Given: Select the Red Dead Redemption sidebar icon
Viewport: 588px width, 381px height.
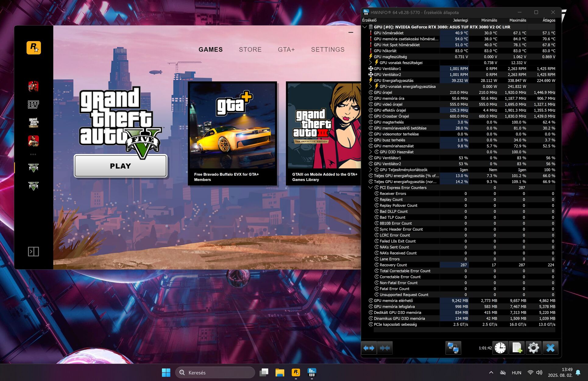Looking at the screenshot, I should point(34,141).
